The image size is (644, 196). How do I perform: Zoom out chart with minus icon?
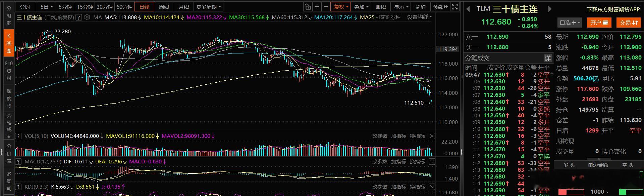[x=326, y=7]
